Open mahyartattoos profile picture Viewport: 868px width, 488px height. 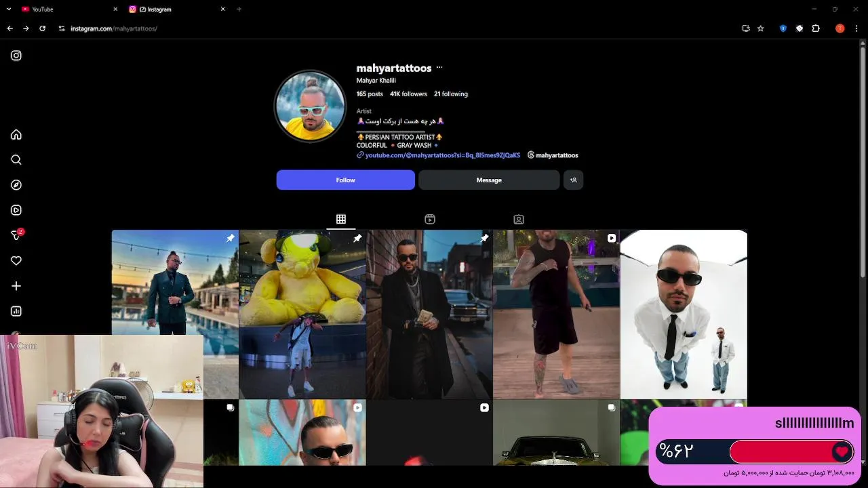coord(311,106)
